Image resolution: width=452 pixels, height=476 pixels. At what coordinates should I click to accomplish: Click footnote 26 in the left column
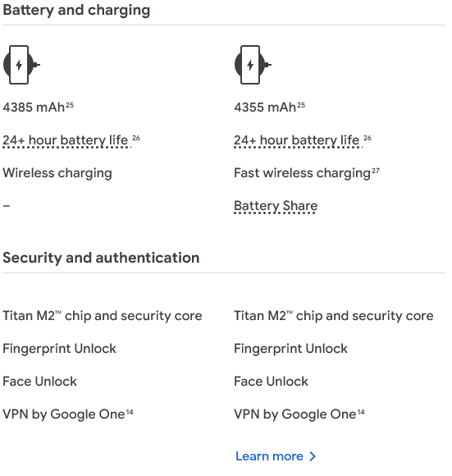tap(136, 138)
